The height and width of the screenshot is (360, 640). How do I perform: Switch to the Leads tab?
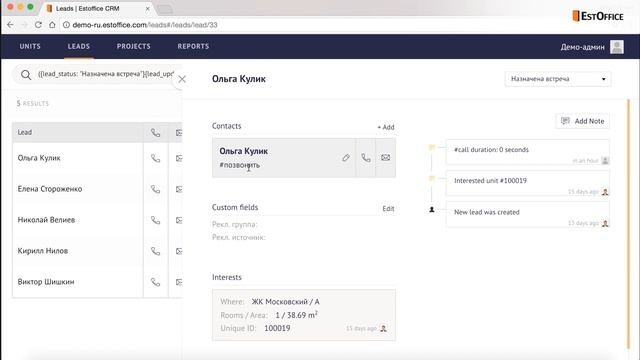(79, 46)
